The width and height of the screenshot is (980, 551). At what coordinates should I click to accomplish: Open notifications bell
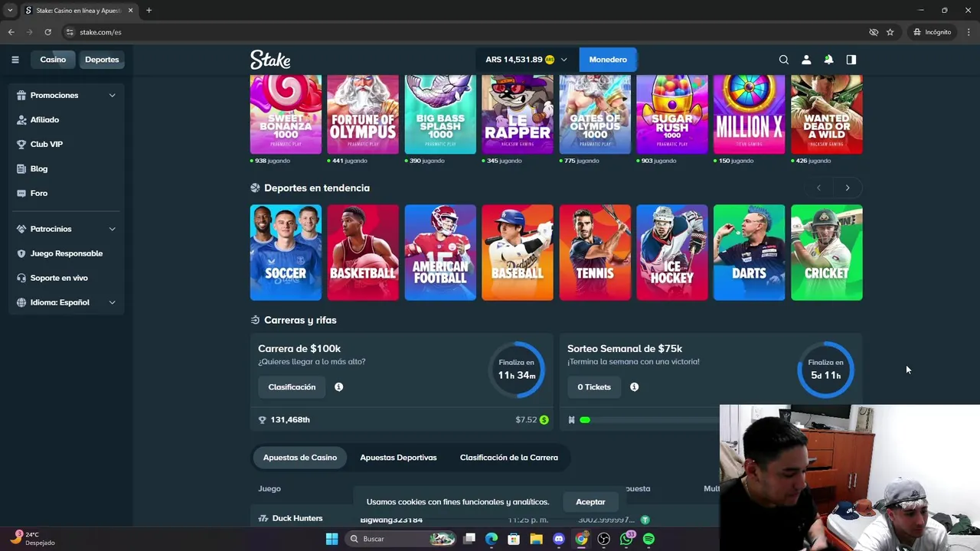pyautogui.click(x=828, y=60)
